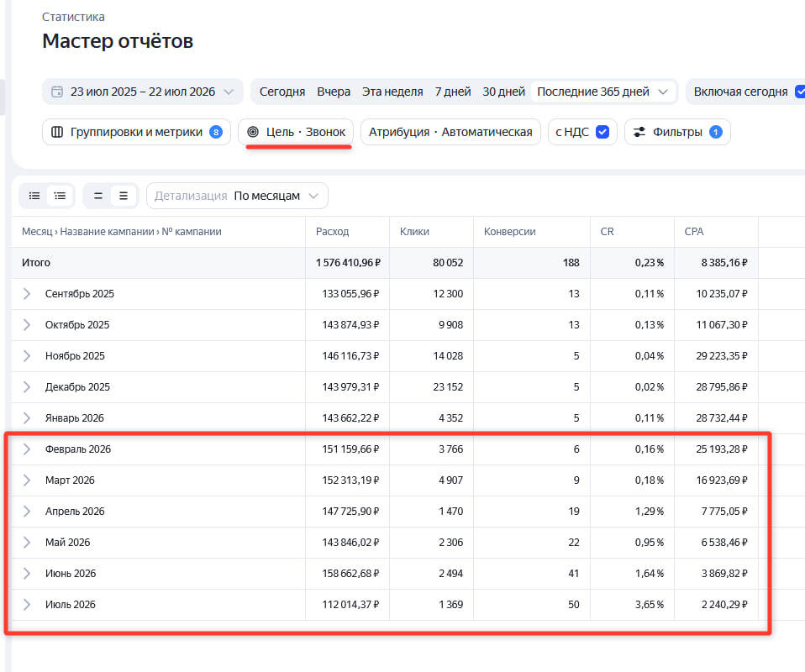Click December clicks value 23 152
805x672 pixels.
click(x=448, y=387)
